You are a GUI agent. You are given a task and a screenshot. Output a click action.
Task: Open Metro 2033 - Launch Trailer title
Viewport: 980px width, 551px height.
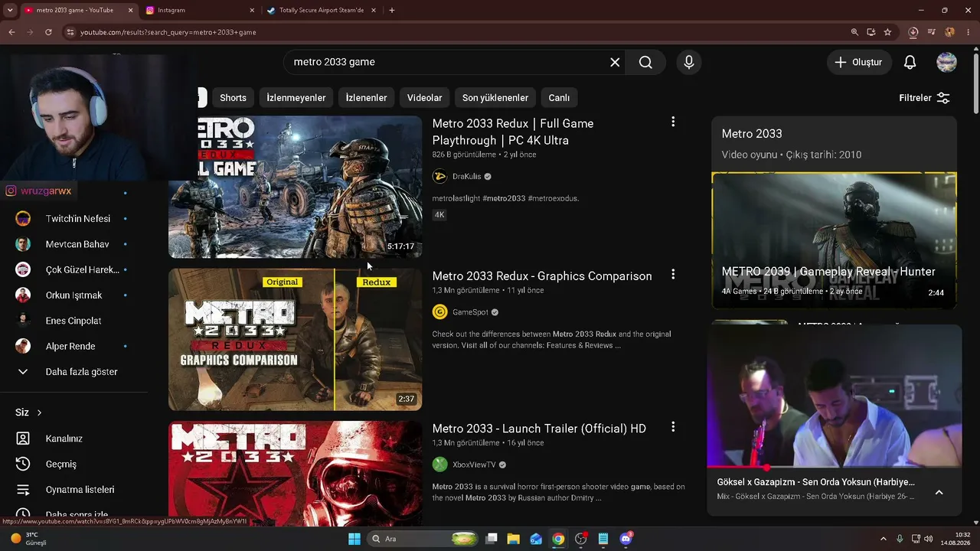click(x=539, y=429)
